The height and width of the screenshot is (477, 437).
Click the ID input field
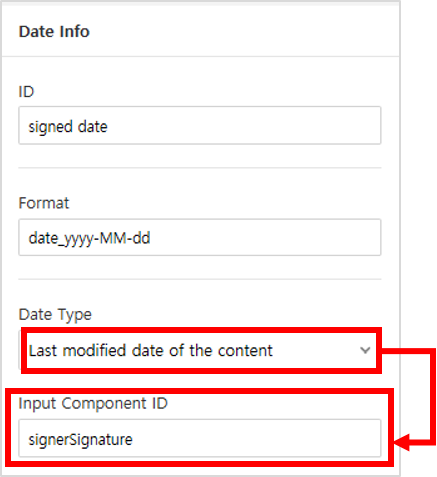coord(200,125)
